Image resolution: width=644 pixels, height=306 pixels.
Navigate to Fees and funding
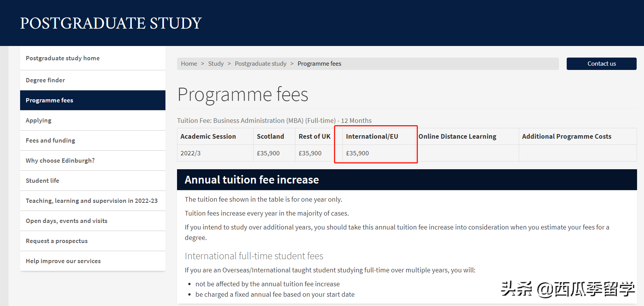pyautogui.click(x=51, y=141)
